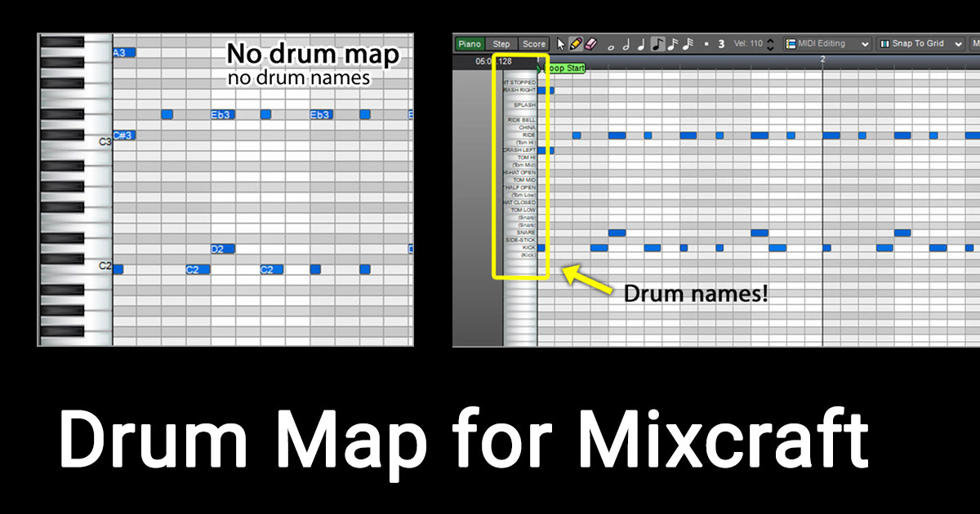Select the quarter note duration icon

click(x=642, y=44)
